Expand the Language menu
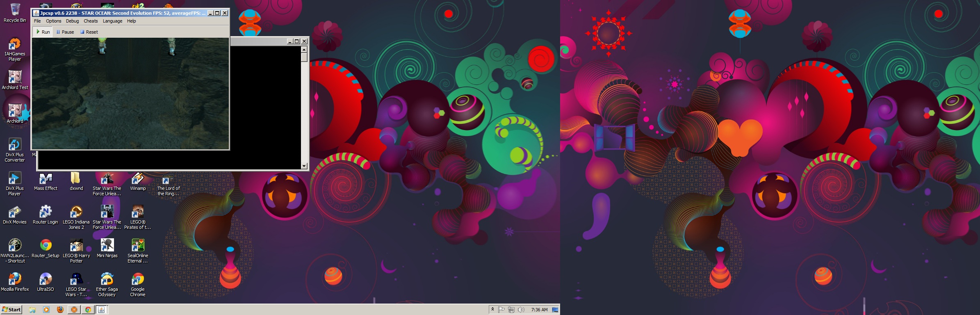The height and width of the screenshot is (315, 980). point(112,21)
